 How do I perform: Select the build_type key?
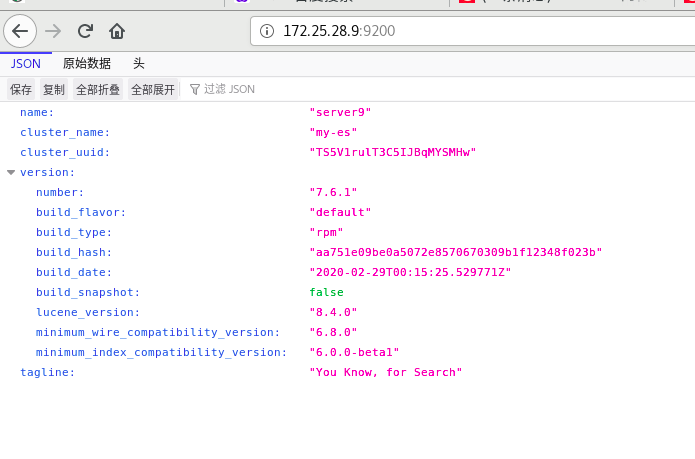point(74,232)
